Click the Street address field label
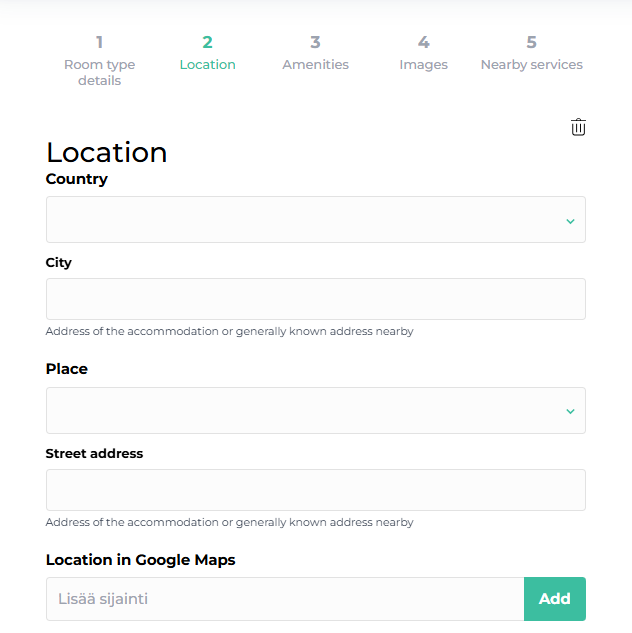The width and height of the screenshot is (632, 633). click(x=95, y=454)
